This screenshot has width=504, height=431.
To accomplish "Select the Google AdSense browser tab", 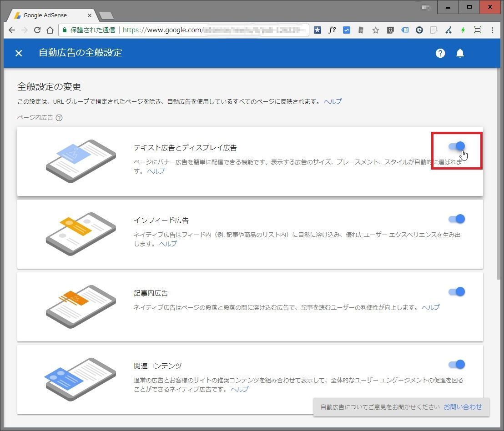I will point(51,15).
